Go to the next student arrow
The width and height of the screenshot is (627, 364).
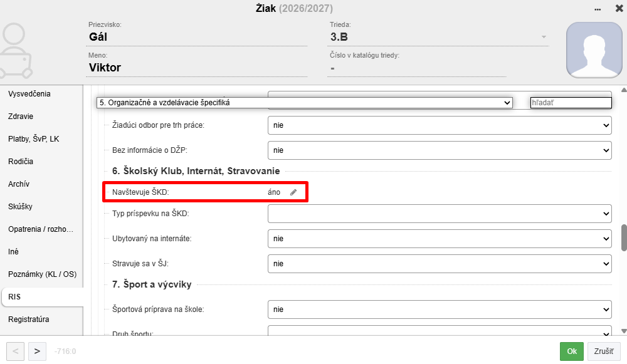pyautogui.click(x=37, y=351)
